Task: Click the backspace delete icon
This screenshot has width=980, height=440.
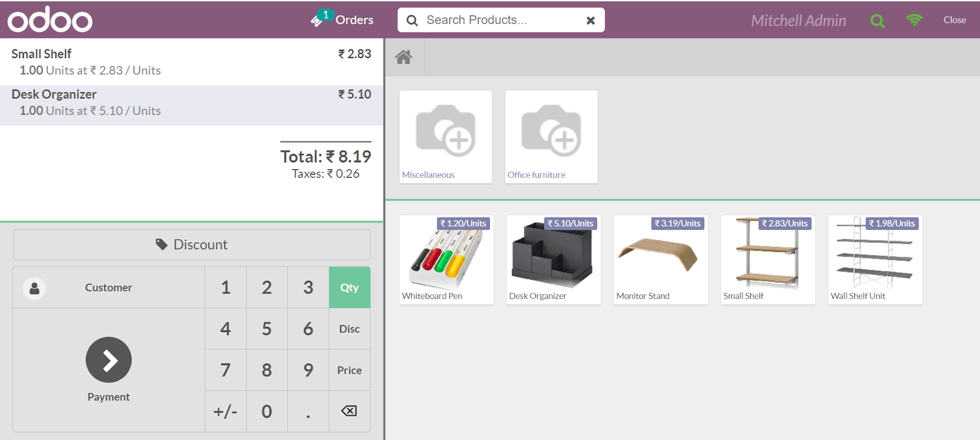Action: click(349, 411)
